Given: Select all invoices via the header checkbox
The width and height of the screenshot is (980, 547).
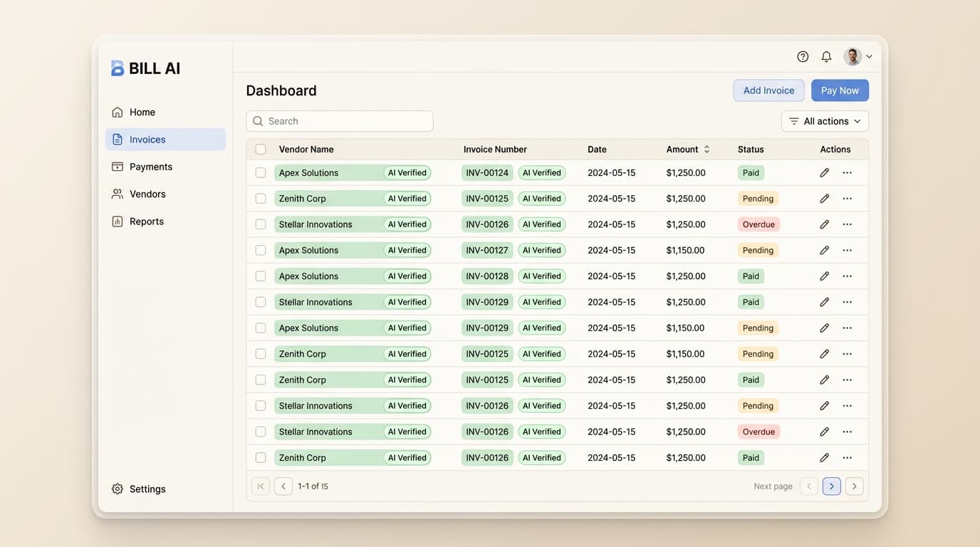Looking at the screenshot, I should pyautogui.click(x=260, y=149).
